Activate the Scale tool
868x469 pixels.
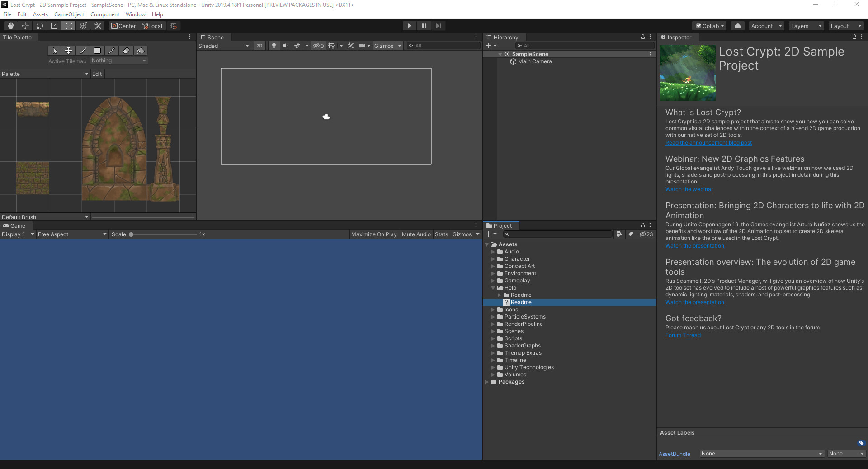pyautogui.click(x=54, y=26)
